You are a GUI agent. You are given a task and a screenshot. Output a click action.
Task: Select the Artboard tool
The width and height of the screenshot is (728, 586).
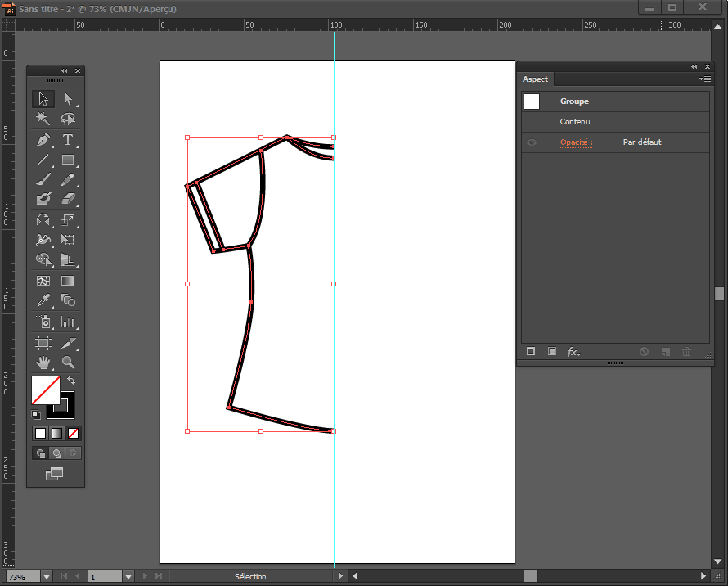tap(43, 343)
